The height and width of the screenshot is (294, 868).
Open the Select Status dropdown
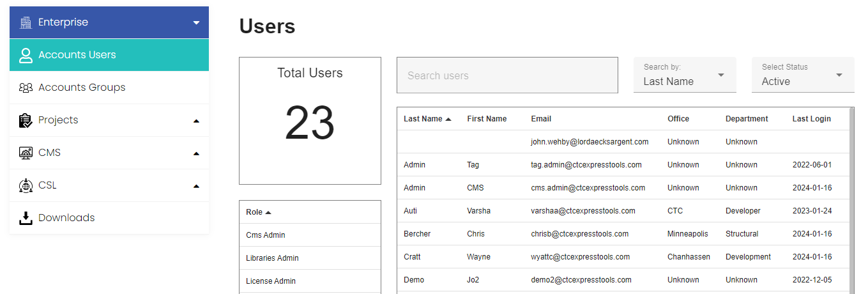(803, 75)
